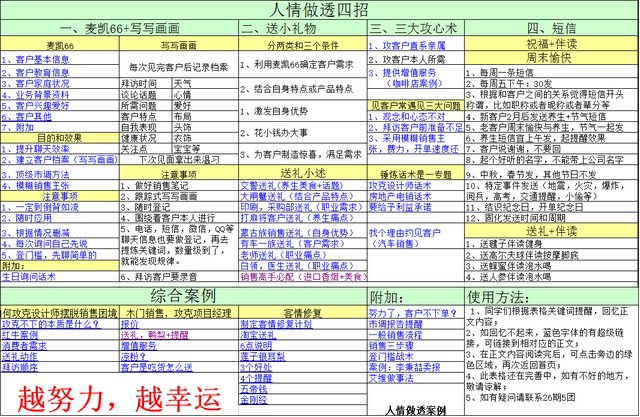
Task: Open the 有车一族送礼 link
Action: (292, 244)
